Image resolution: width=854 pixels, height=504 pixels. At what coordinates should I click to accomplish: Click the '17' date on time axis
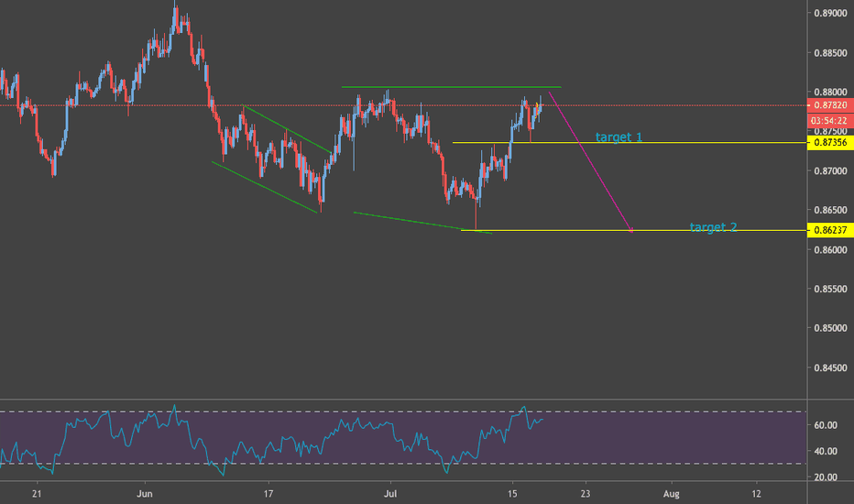[x=268, y=494]
